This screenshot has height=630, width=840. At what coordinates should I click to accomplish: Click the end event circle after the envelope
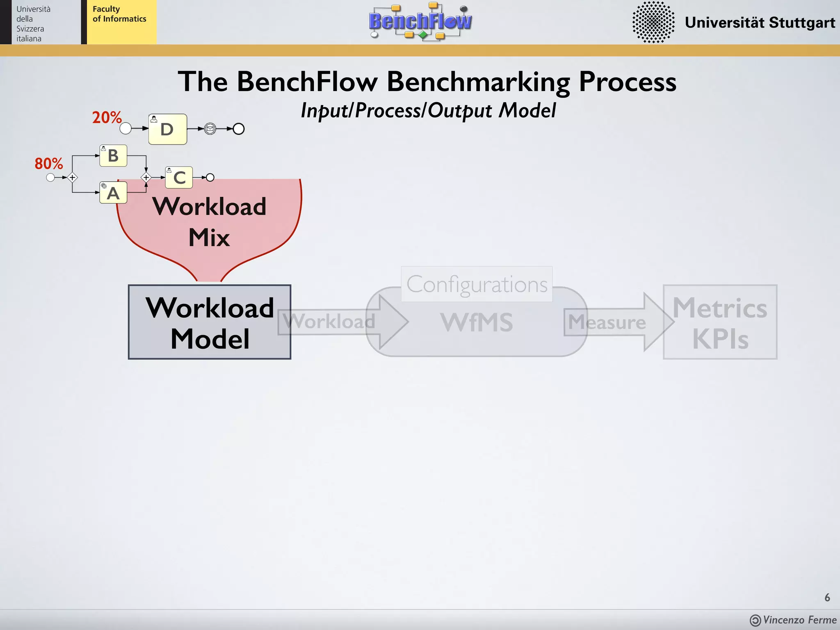[x=239, y=129]
